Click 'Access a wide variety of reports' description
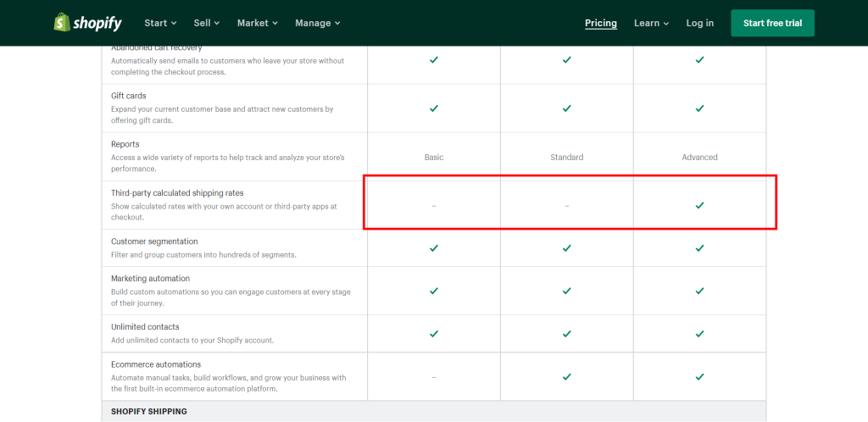Screen dimensions: 868x422 227,164
